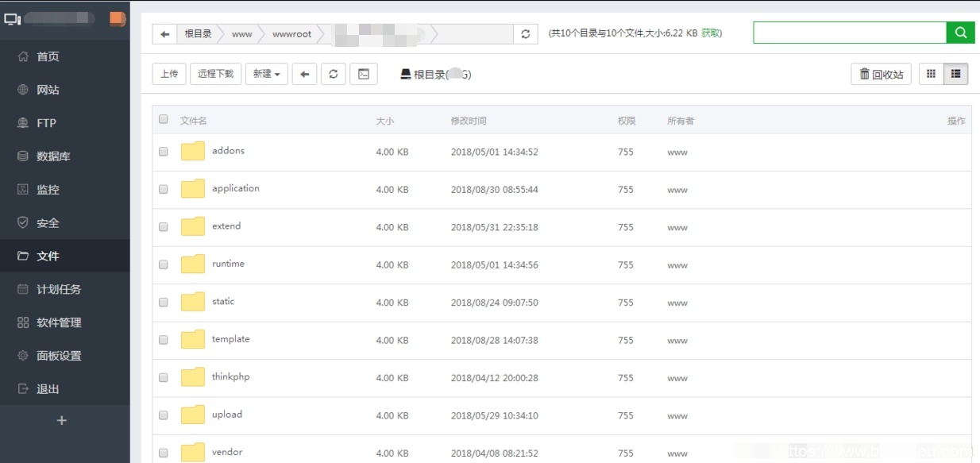Open 首页 in the sidebar
980x463 pixels.
[65, 56]
